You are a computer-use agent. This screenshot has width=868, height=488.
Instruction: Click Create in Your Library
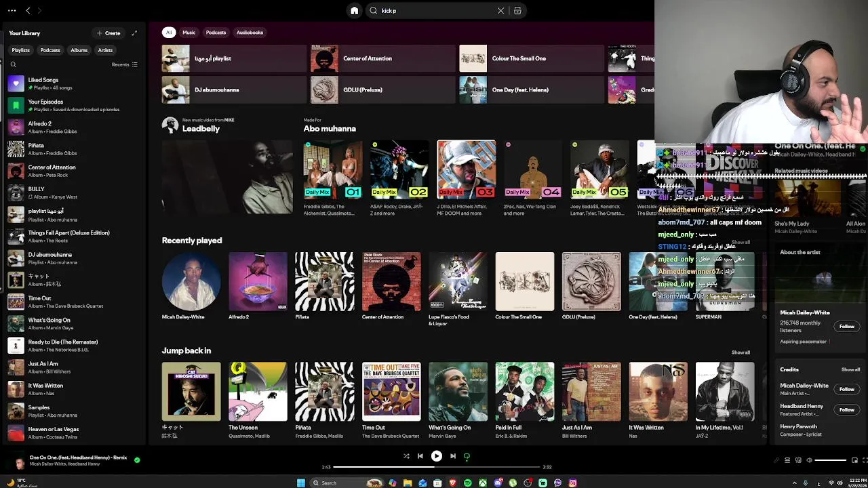point(108,33)
